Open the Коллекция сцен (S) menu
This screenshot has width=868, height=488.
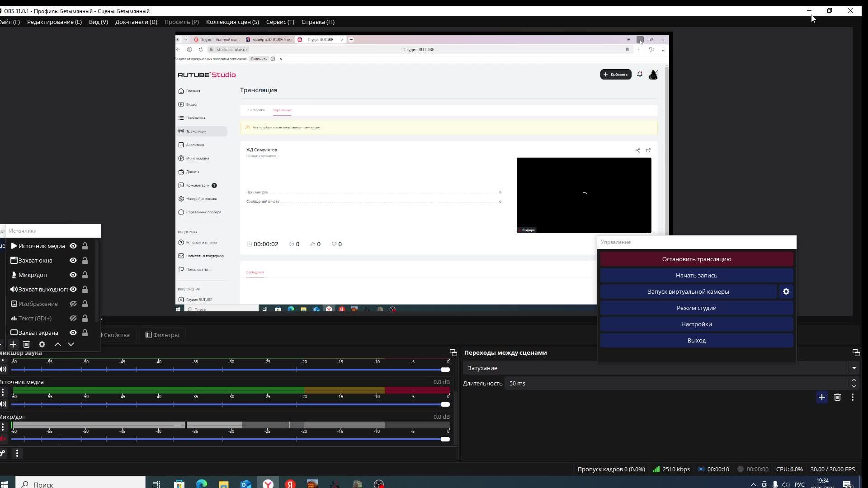[232, 22]
